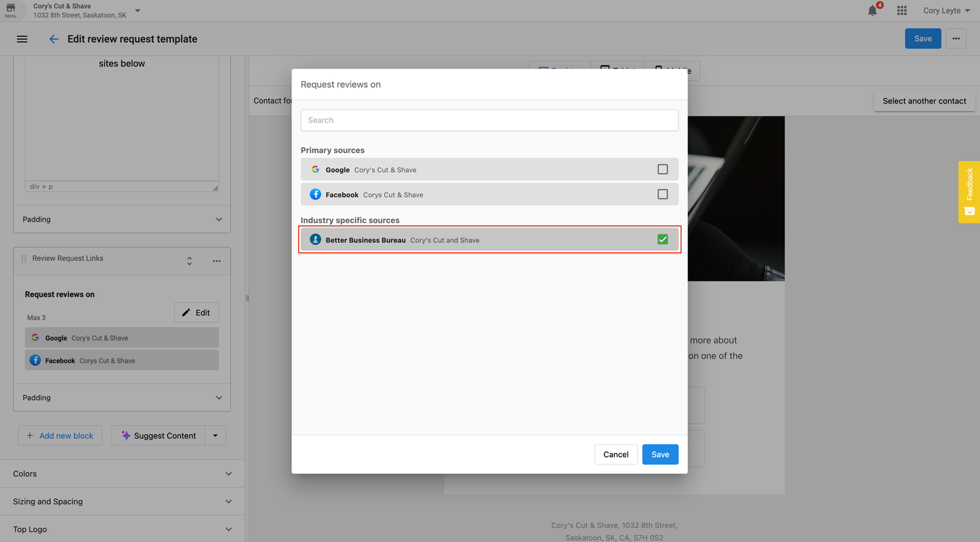This screenshot has height=542, width=980.
Task: Enable the Google review source checkbox
Action: [662, 169]
